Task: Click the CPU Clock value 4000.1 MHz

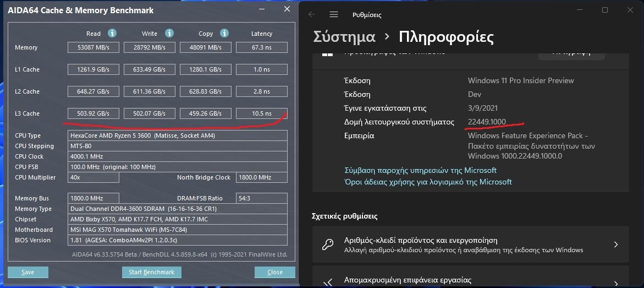Action: coord(178,156)
